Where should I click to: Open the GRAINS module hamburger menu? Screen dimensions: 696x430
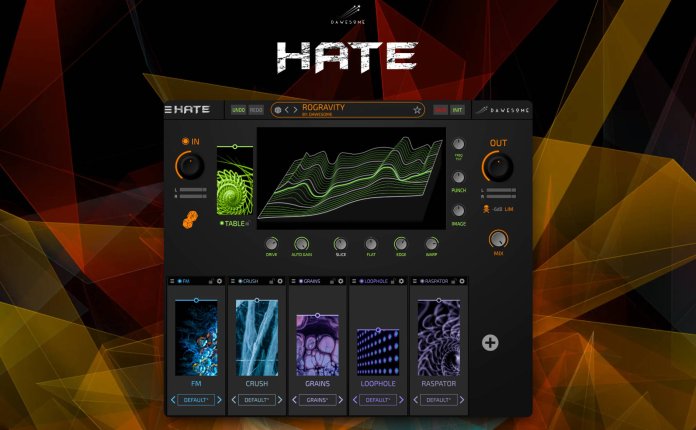[x=293, y=281]
